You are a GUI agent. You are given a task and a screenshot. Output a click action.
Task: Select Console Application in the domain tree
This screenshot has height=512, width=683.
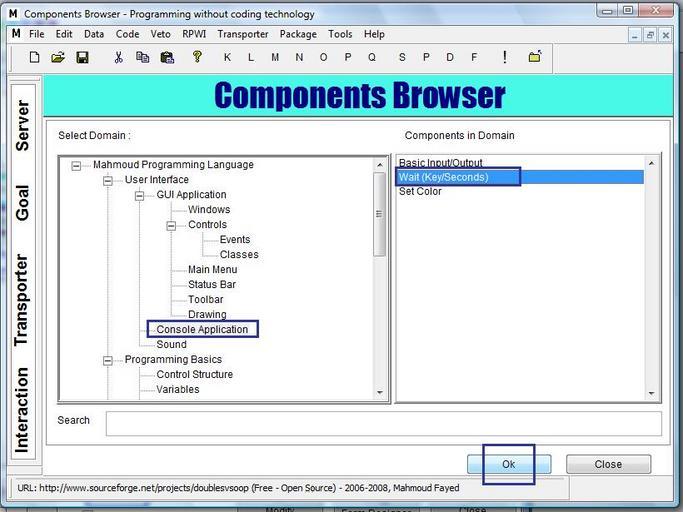click(x=202, y=329)
